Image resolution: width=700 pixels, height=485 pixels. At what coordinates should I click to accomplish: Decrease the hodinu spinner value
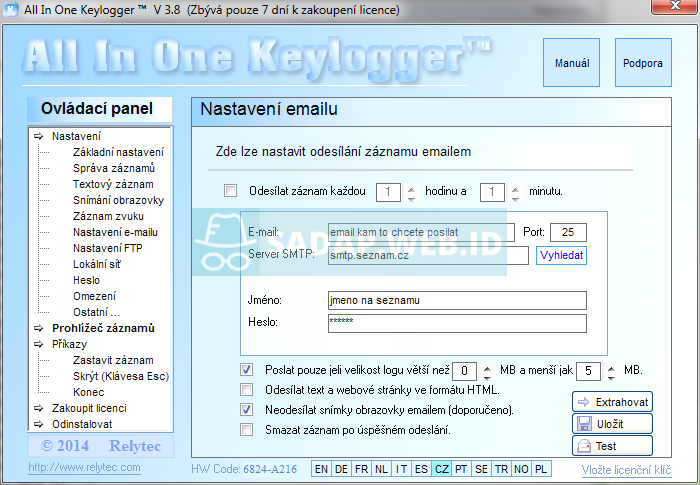[x=411, y=197]
